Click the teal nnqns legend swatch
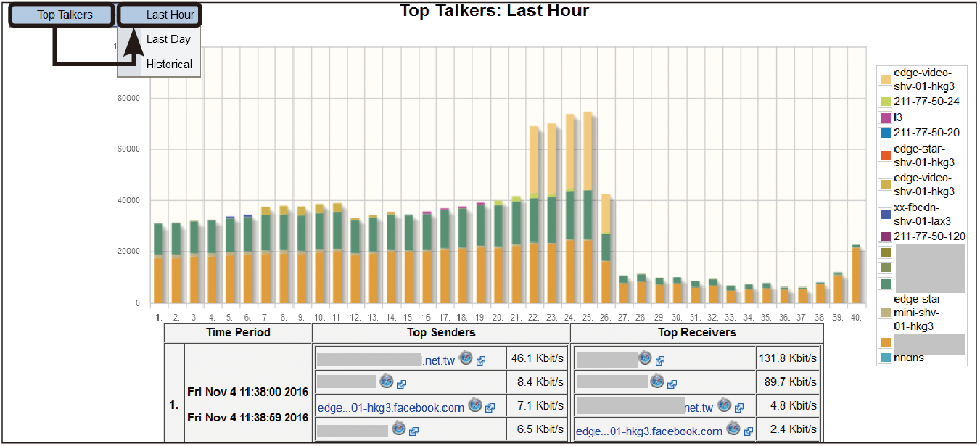Screen dimensions: 980x446 [x=885, y=358]
